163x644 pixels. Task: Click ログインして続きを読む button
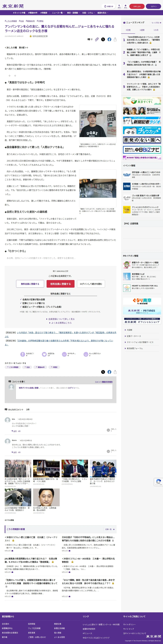pos(91,284)
